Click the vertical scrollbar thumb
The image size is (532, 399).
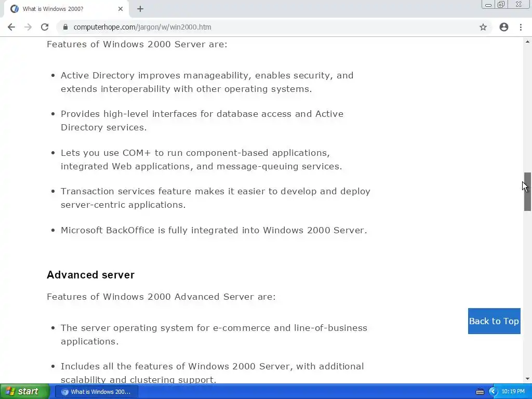pos(527,192)
